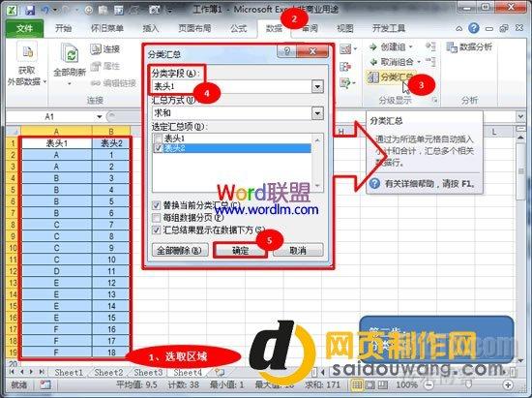Image resolution: width=532 pixels, height=398 pixels.
Task: Switch to Page Layout view in status bar
Action: [369, 385]
